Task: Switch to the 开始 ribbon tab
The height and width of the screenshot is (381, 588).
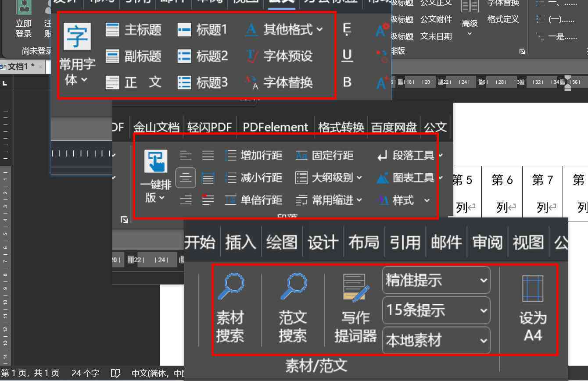Action: 200,242
